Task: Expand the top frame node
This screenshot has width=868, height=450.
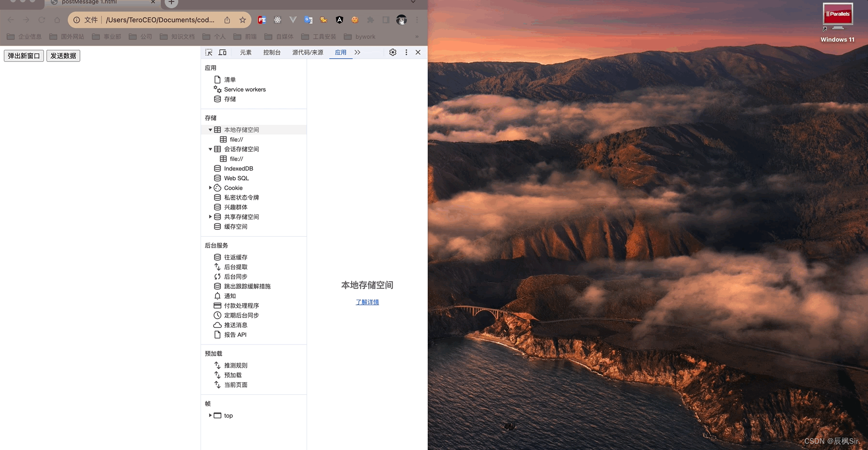Action: 210,415
